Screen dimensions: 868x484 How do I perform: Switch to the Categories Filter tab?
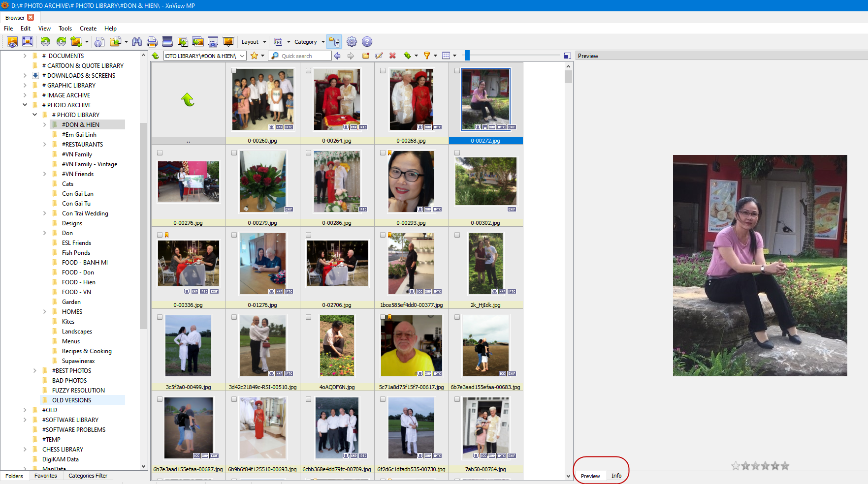coord(88,476)
